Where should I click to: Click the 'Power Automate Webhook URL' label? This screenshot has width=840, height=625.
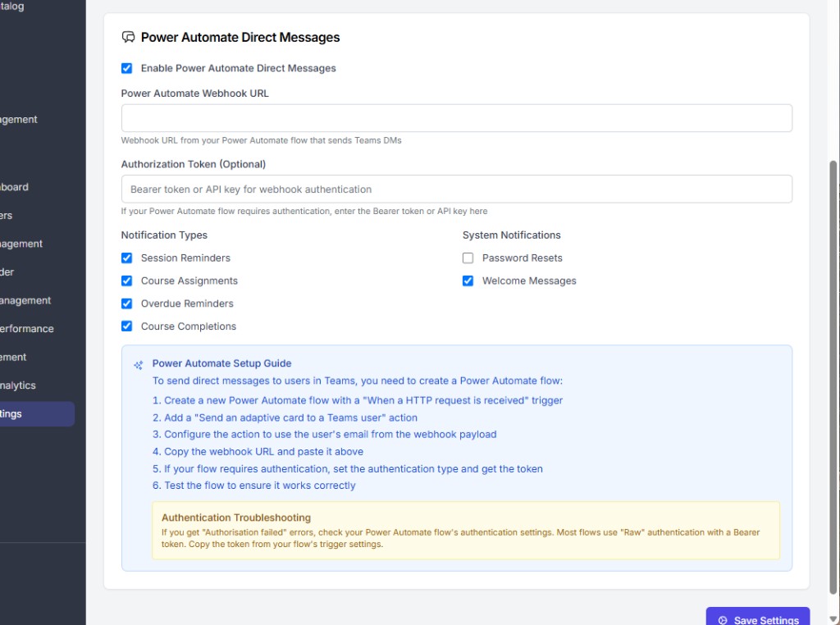[x=195, y=94]
